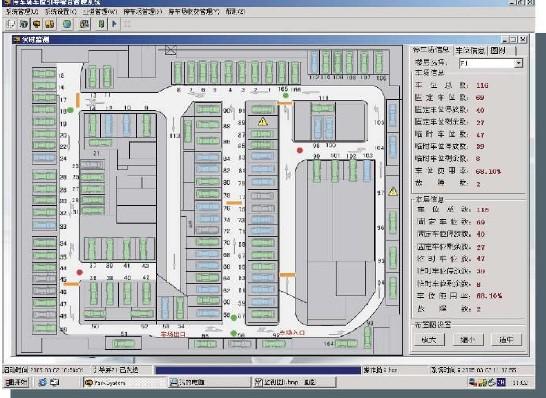Click the warning triangle in center parking column

[x=263, y=122]
